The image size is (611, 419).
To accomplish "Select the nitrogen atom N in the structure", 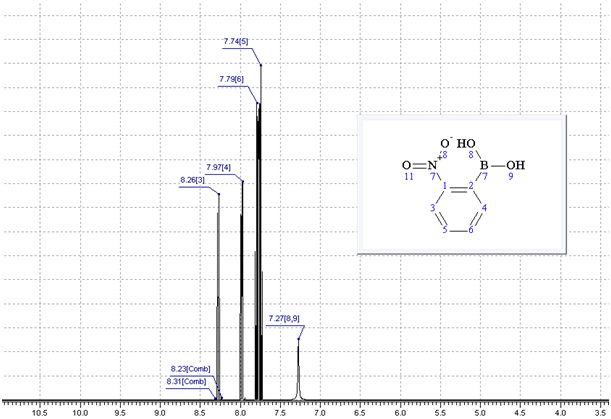I will pyautogui.click(x=433, y=165).
